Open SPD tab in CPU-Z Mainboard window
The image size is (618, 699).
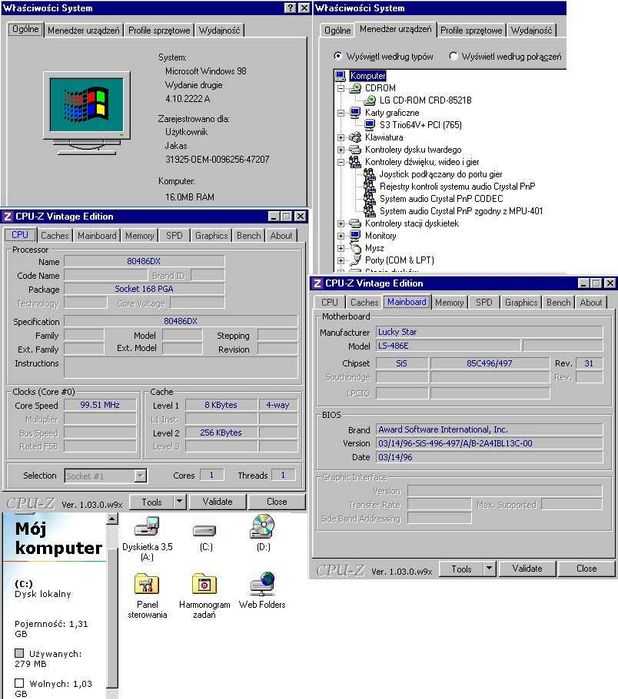[484, 302]
